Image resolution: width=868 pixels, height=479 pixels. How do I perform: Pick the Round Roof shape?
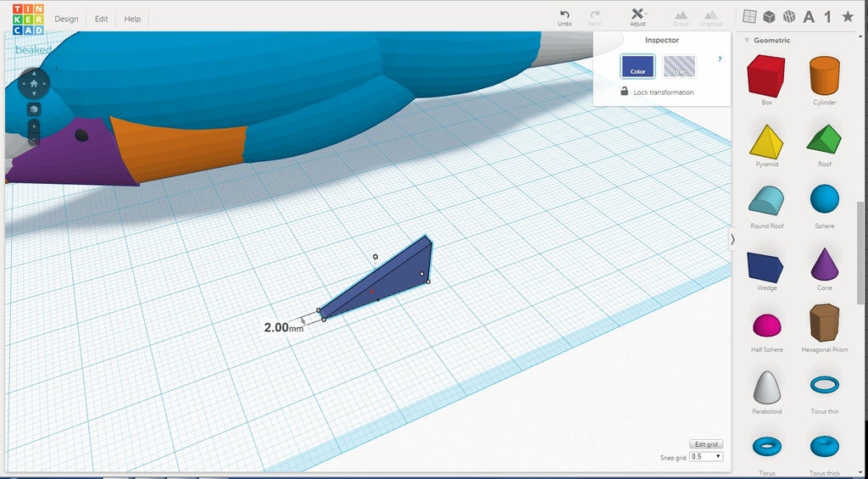[766, 200]
